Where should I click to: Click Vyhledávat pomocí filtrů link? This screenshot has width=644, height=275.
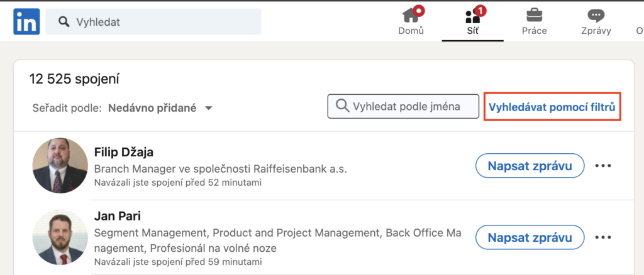coord(552,107)
